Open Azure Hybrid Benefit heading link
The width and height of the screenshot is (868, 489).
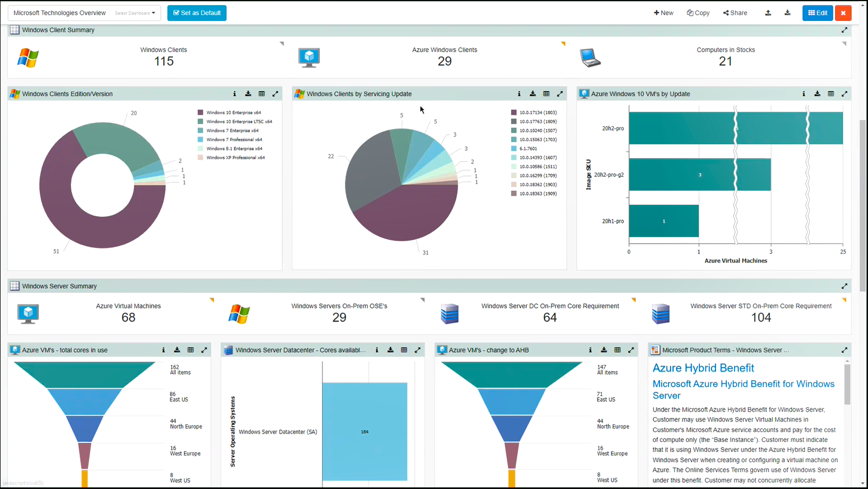[x=703, y=368]
